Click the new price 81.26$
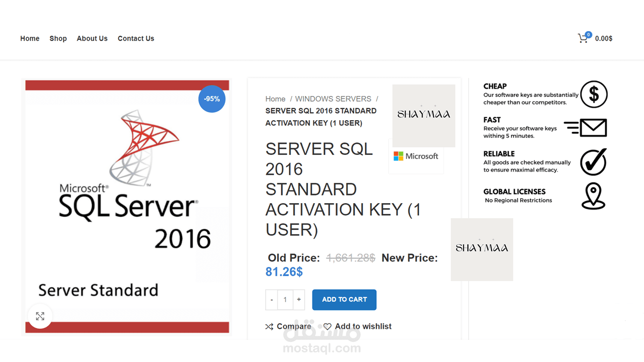This screenshot has width=644, height=362. [x=284, y=272]
